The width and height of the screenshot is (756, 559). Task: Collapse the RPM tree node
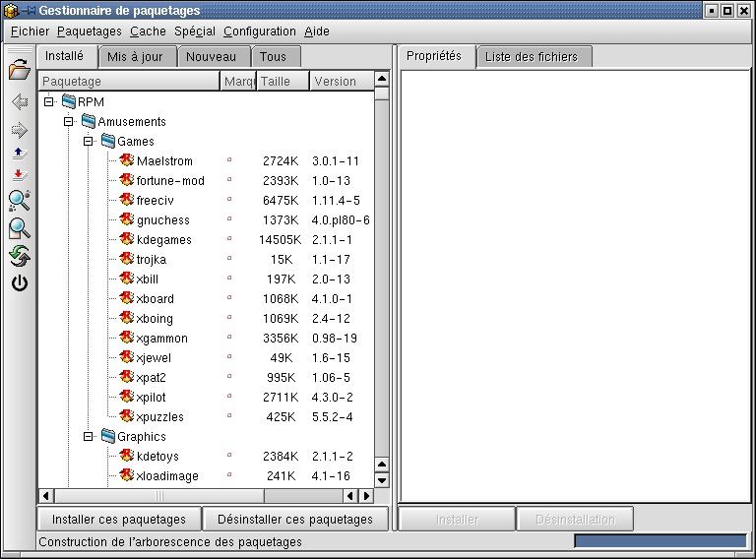(48, 101)
